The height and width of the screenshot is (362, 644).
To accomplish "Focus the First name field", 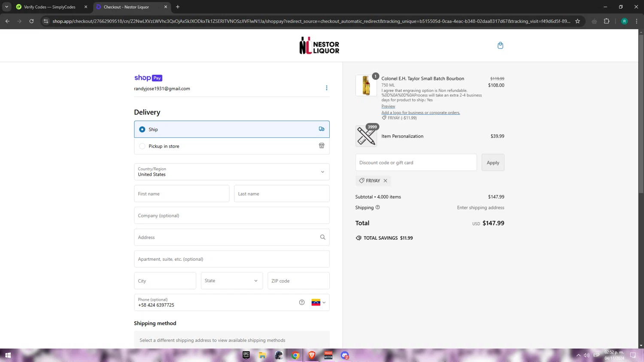I will coord(182,193).
